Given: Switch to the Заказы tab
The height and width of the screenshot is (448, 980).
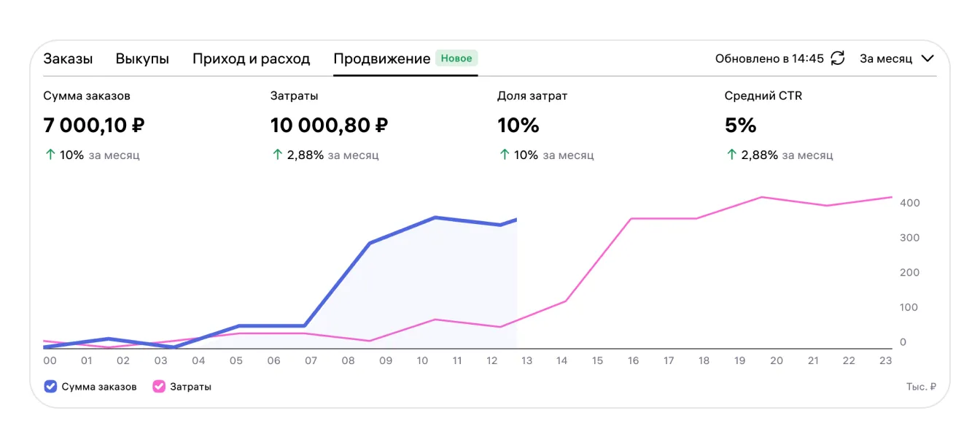Looking at the screenshot, I should (x=68, y=59).
